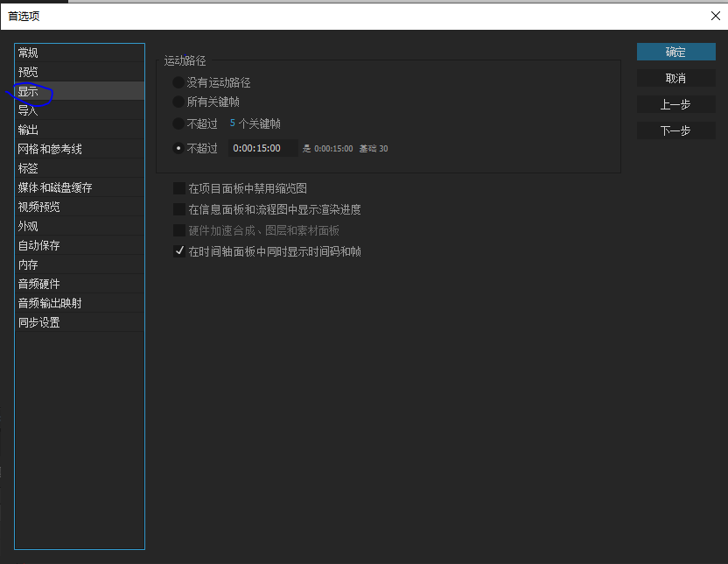Go back using the 上一步 button
The width and height of the screenshot is (728, 564).
[x=675, y=104]
